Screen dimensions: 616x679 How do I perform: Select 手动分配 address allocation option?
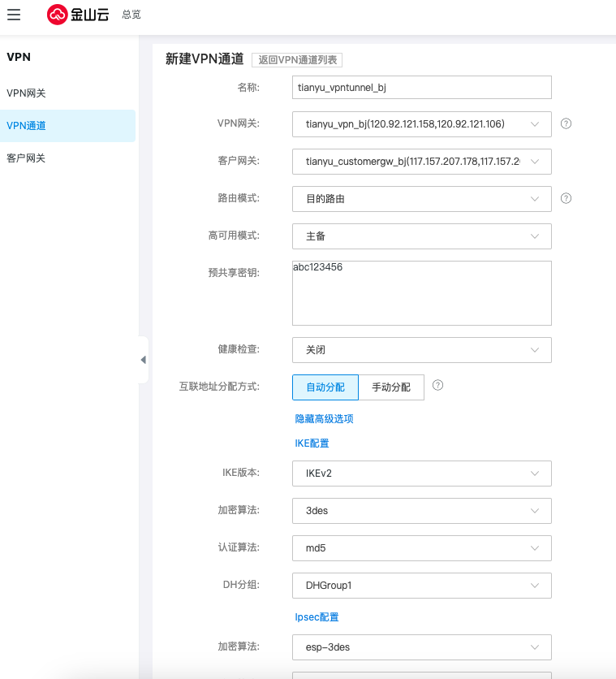point(391,387)
